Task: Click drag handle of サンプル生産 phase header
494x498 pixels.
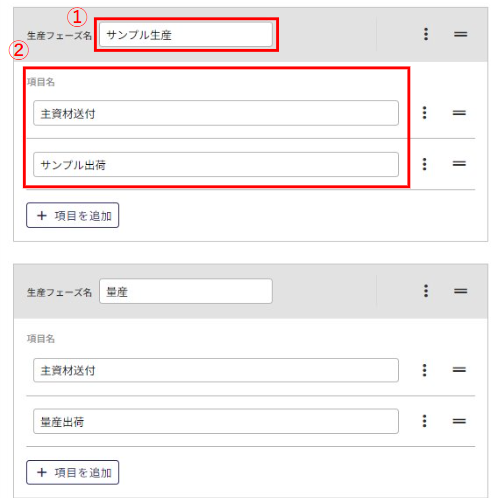Action: point(460,34)
